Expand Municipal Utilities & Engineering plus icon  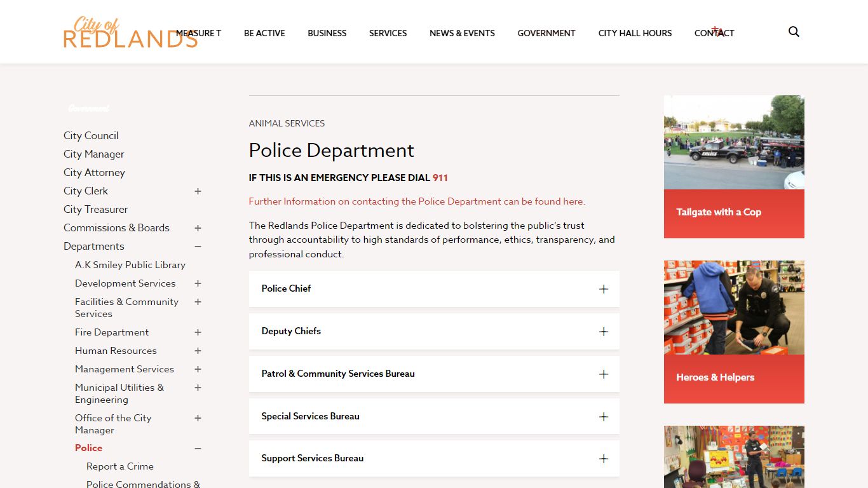(198, 388)
